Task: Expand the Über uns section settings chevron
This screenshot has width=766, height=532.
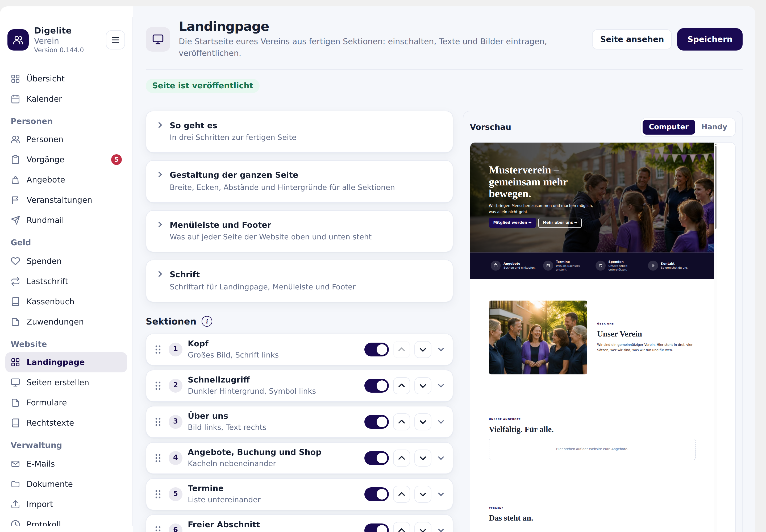Action: 441,422
